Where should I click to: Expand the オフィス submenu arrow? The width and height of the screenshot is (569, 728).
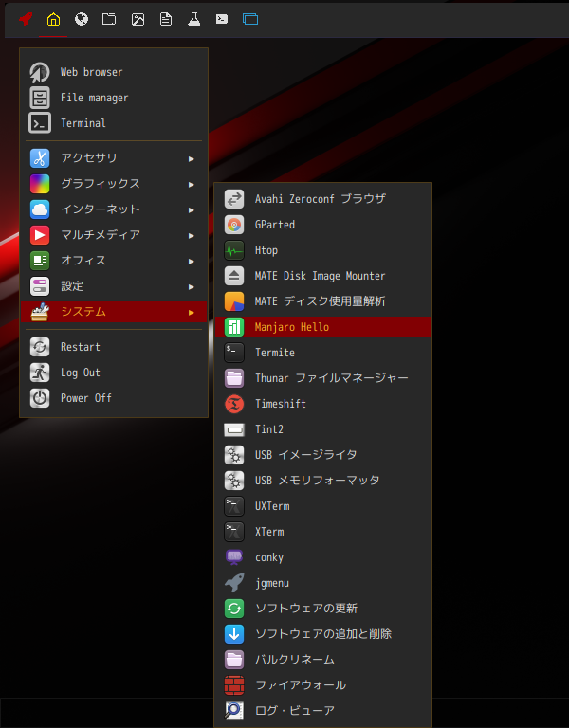191,262
